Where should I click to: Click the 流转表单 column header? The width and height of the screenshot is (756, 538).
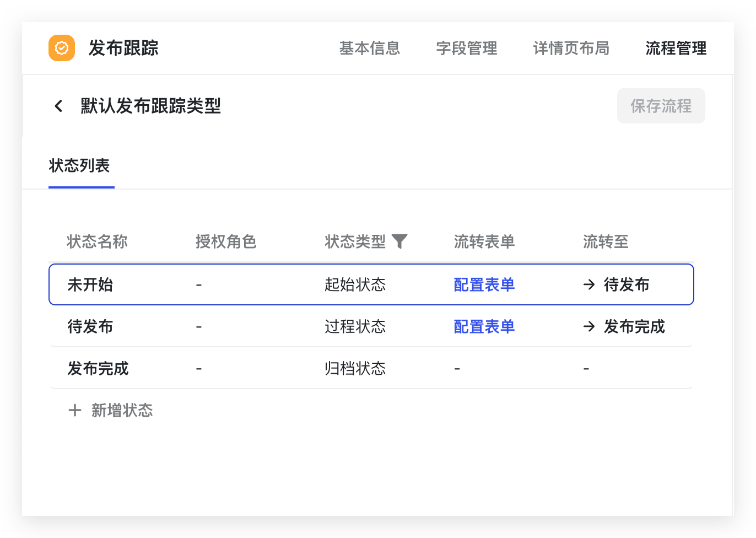484,241
